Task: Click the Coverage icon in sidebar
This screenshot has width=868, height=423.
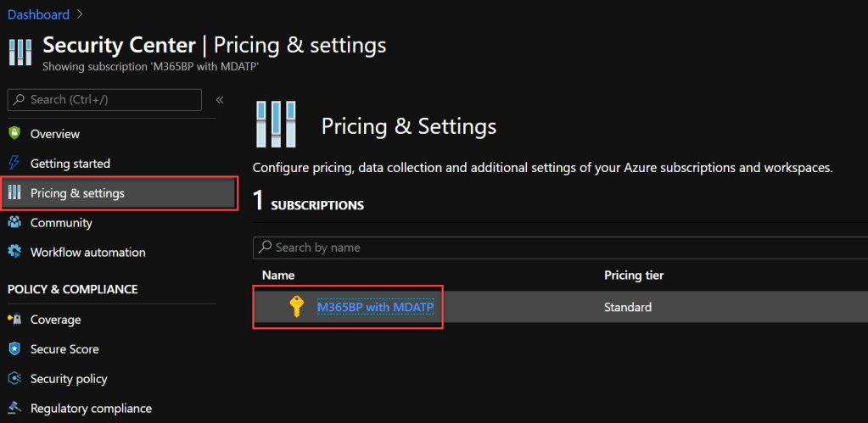Action: point(14,320)
